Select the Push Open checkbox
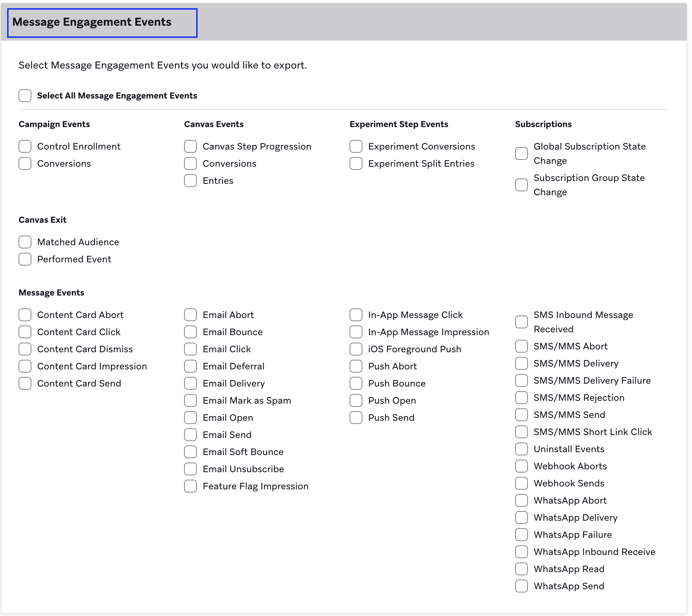This screenshot has height=616, width=692. point(356,400)
